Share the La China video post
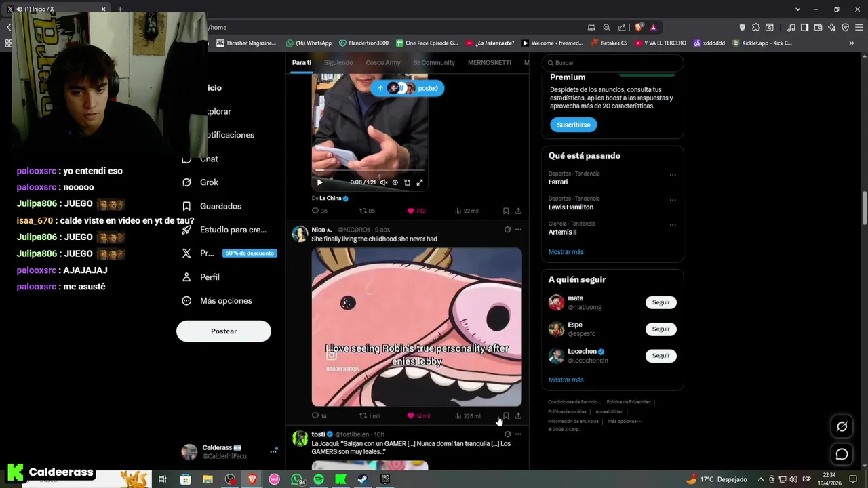Viewport: 868px width, 488px height. 518,211
